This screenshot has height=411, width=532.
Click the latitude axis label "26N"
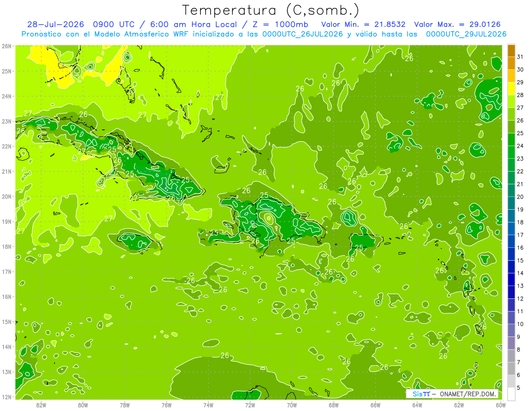pos(7,46)
